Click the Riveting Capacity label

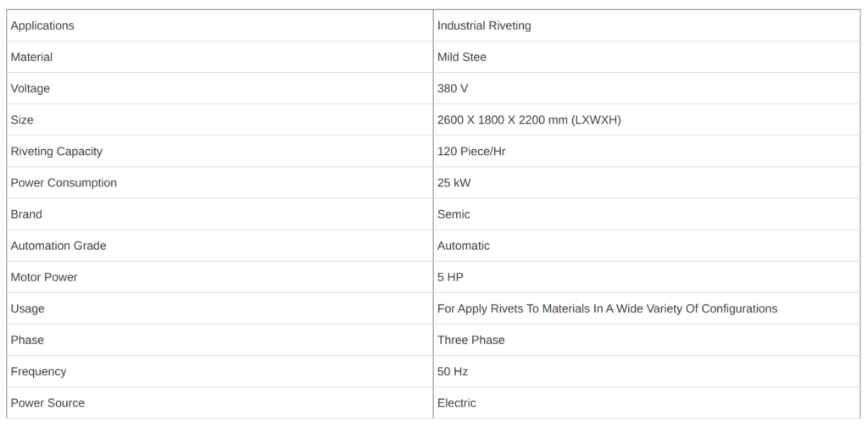pyautogui.click(x=57, y=151)
